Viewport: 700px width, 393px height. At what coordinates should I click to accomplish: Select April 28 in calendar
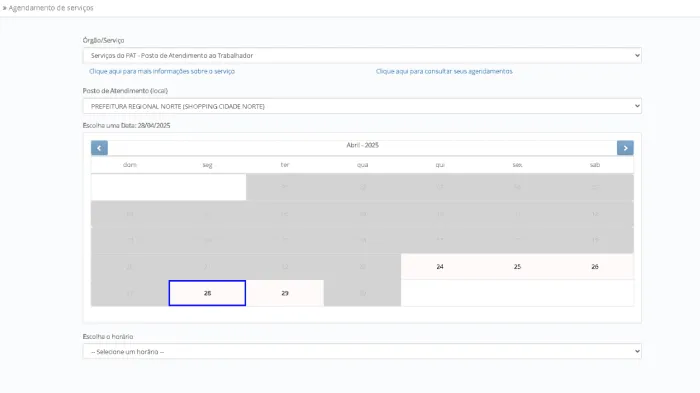click(207, 293)
